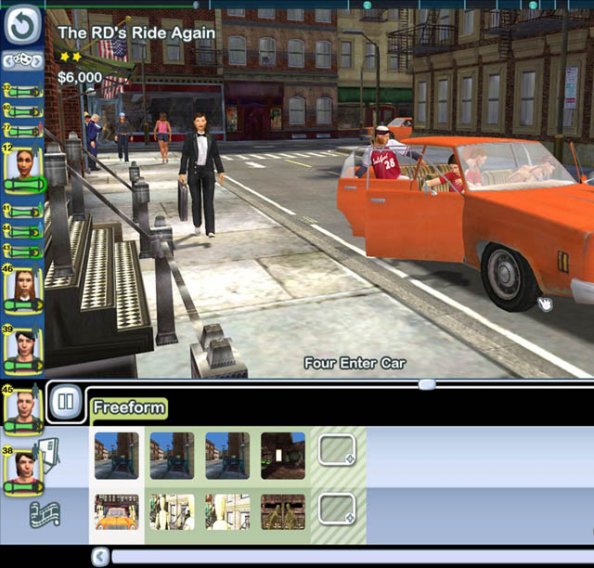This screenshot has width=594, height=568.
Task: Expand collapsed actor bar numbered 44
Action: [23, 231]
